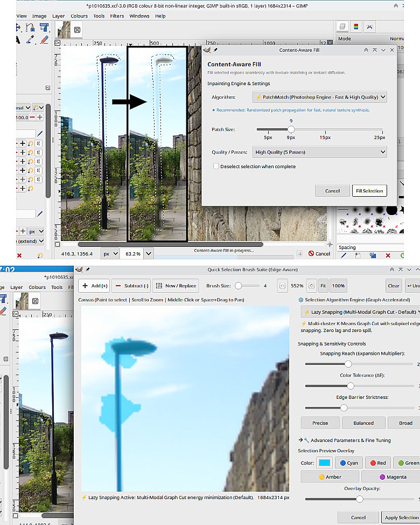420x525 pixels.
Task: Click the 100.0 opacity increment plus icon
Action: click(40, 117)
